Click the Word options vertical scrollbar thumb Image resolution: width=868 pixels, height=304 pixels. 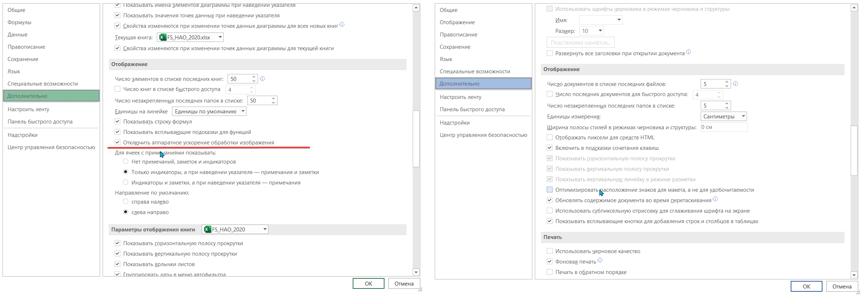click(x=854, y=151)
